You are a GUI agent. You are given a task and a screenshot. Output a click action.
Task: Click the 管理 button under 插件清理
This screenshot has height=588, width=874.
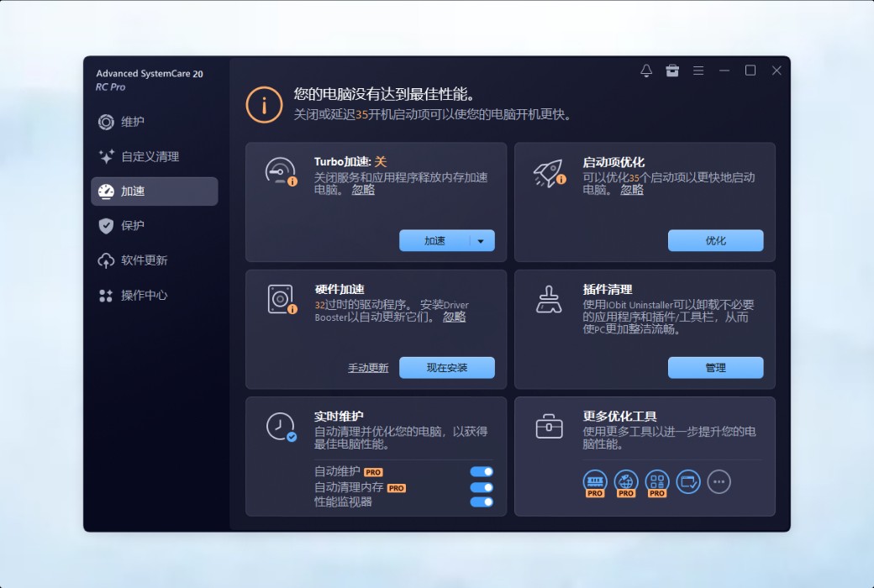pos(716,368)
